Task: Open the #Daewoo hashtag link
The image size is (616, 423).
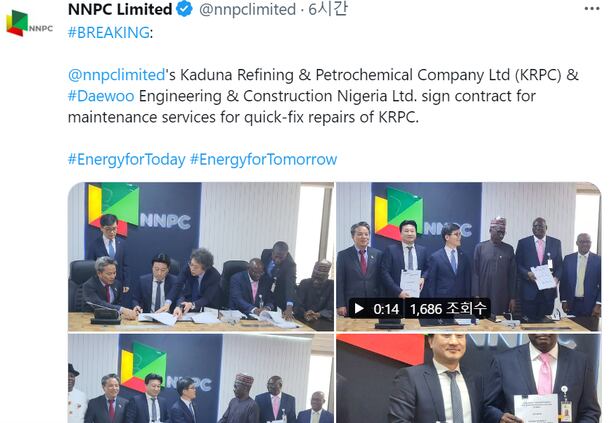Action: (x=101, y=96)
